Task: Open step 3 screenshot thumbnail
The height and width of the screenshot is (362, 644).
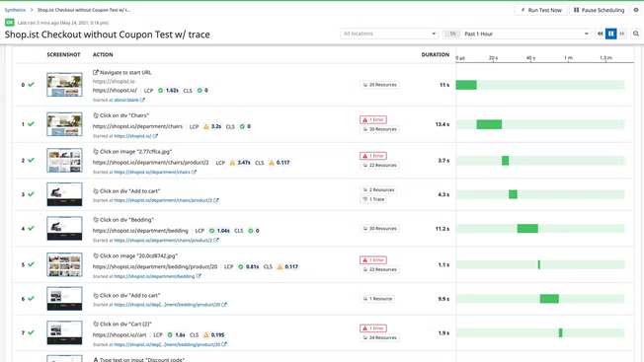Action: click(64, 194)
